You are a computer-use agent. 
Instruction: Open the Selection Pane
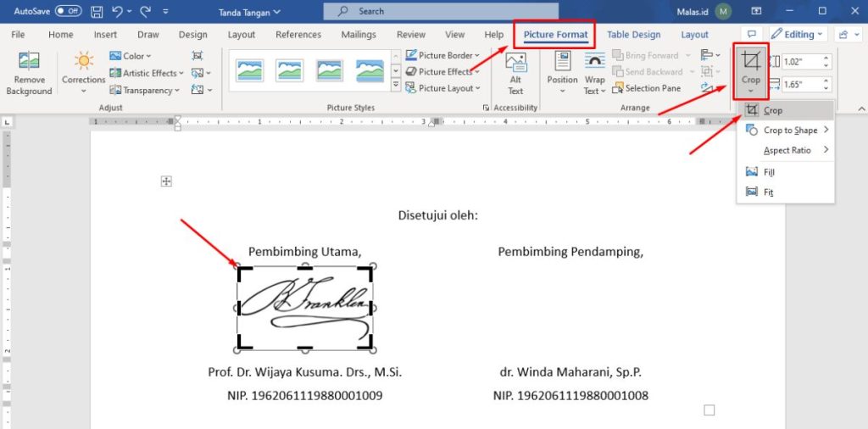tap(646, 88)
